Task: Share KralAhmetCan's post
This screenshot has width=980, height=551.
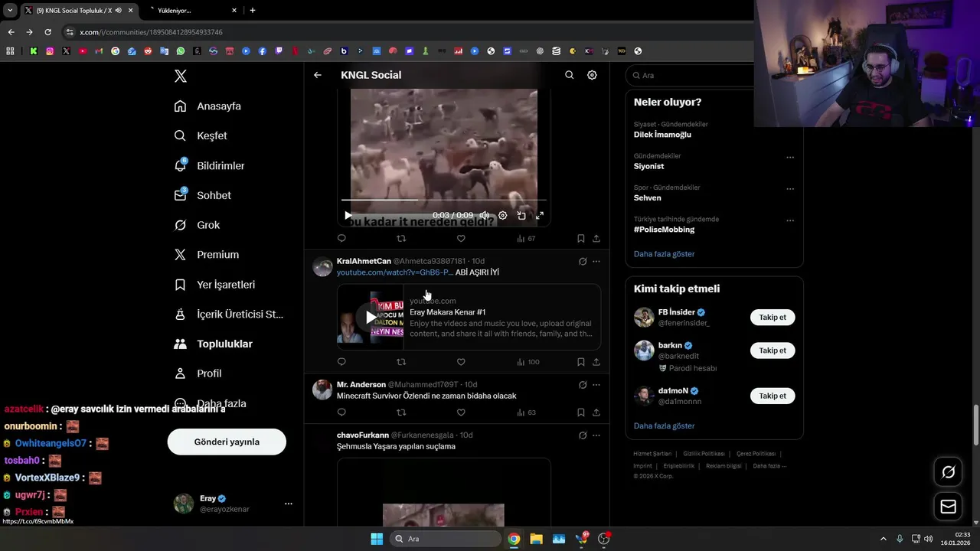Action: [596, 362]
